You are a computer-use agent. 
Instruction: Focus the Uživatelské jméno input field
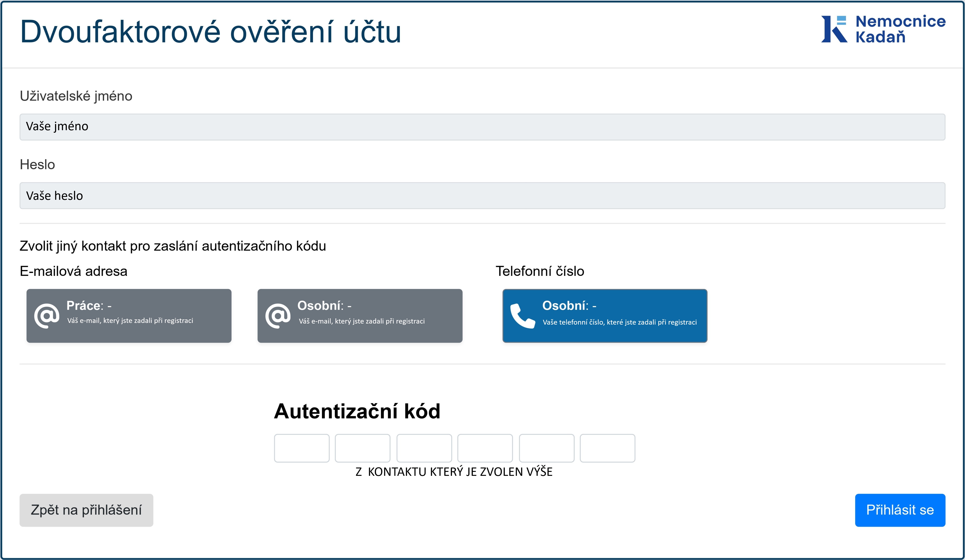482,127
